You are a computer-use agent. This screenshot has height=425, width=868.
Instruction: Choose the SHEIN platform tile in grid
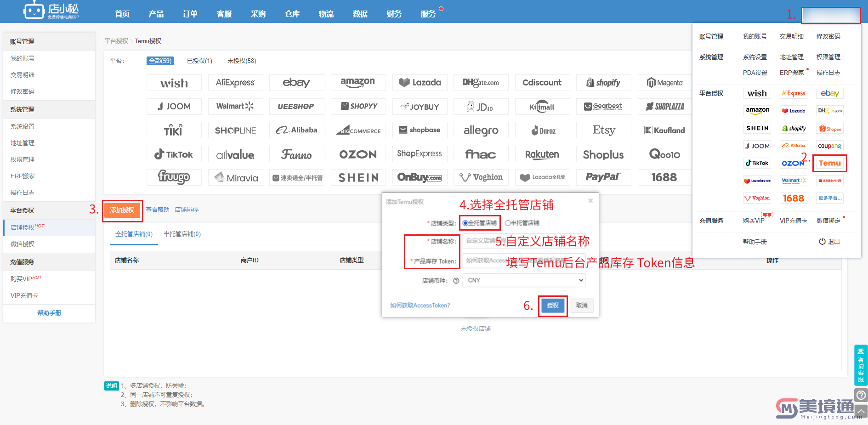coord(358,177)
